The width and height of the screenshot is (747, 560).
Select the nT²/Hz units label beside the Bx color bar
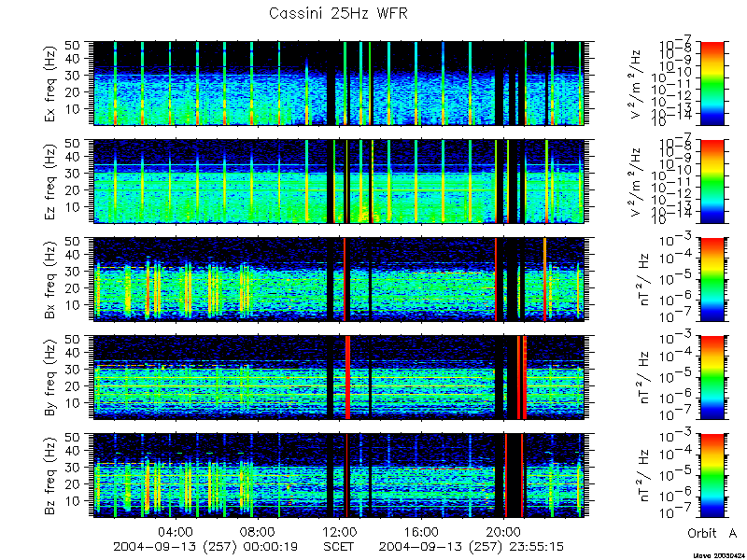[644, 279]
